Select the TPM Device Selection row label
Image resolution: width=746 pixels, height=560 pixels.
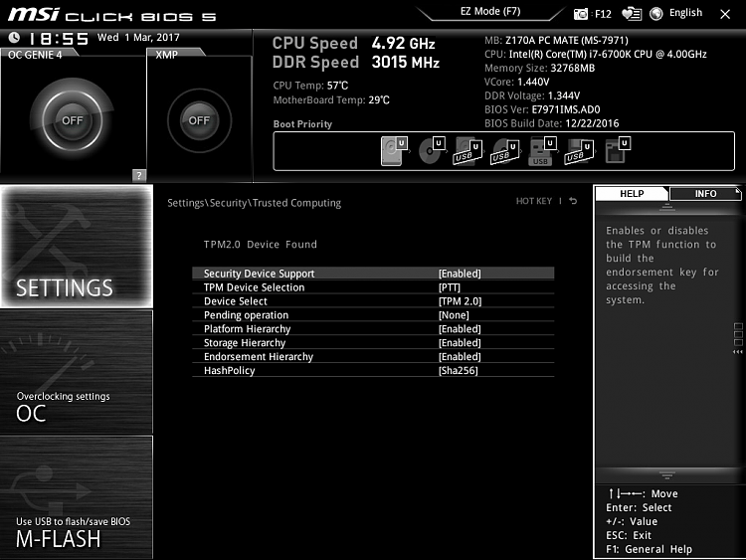[254, 287]
